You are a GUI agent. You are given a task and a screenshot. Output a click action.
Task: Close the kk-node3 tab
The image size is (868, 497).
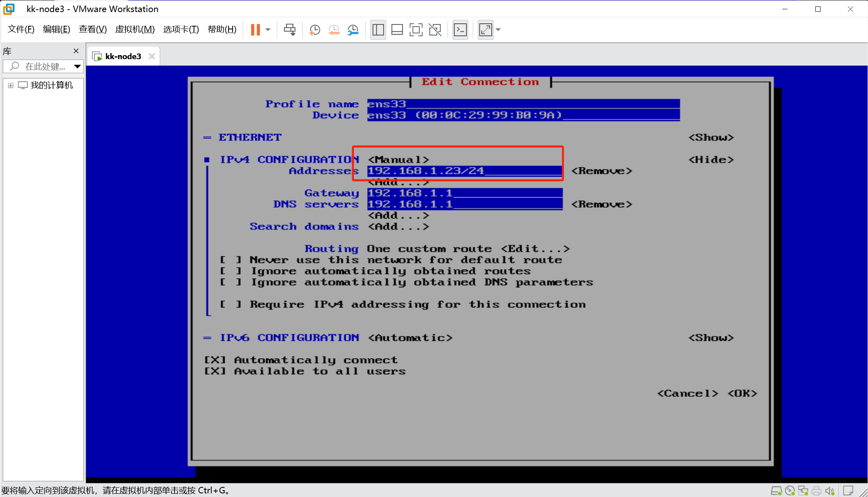pos(152,56)
